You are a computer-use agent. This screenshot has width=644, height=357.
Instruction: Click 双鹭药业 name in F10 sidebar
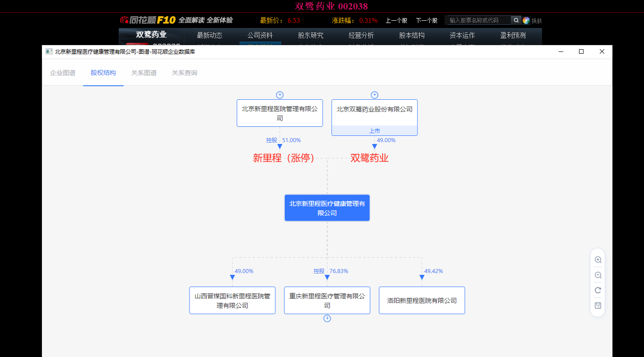pos(151,35)
